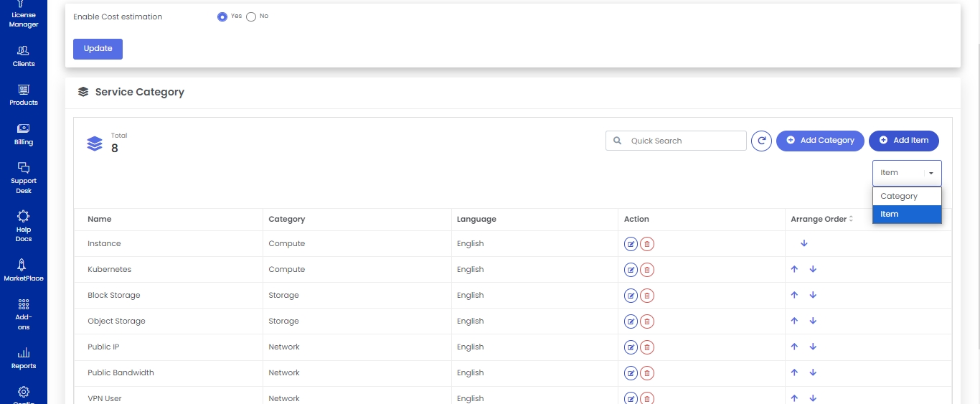Focus the Quick Search field
The width and height of the screenshot is (980, 404).
(676, 141)
